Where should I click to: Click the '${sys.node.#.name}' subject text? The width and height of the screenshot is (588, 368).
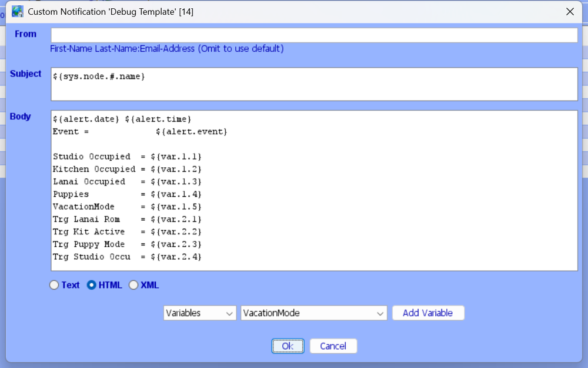point(99,76)
